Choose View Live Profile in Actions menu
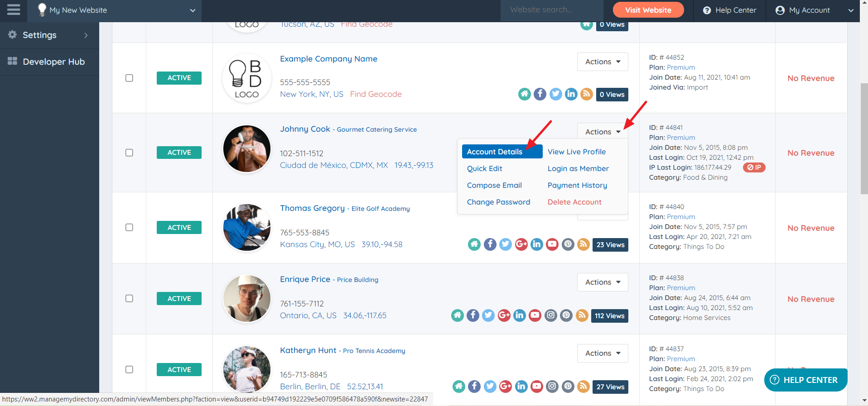 (x=576, y=152)
